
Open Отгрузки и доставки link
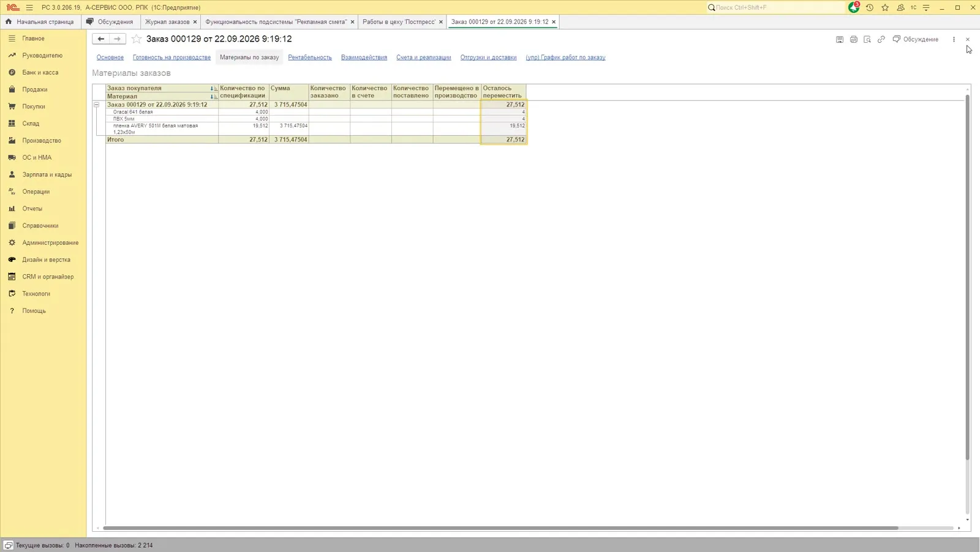click(x=488, y=58)
